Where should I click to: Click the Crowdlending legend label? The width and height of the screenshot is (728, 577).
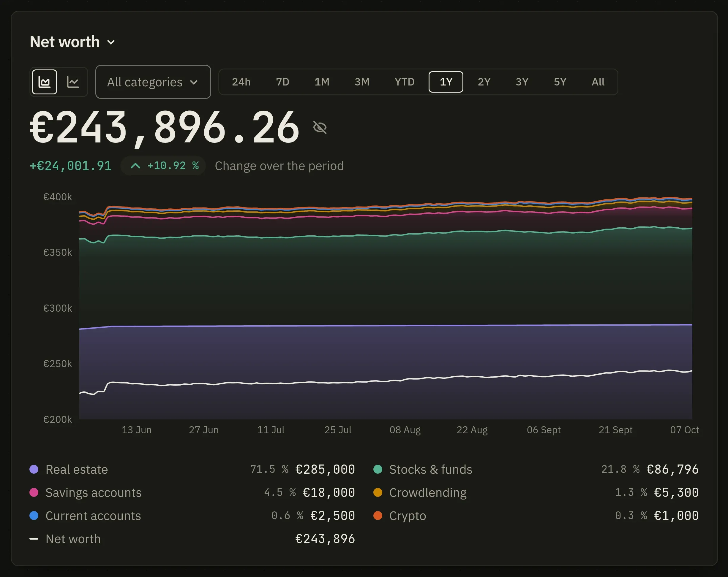(x=428, y=493)
